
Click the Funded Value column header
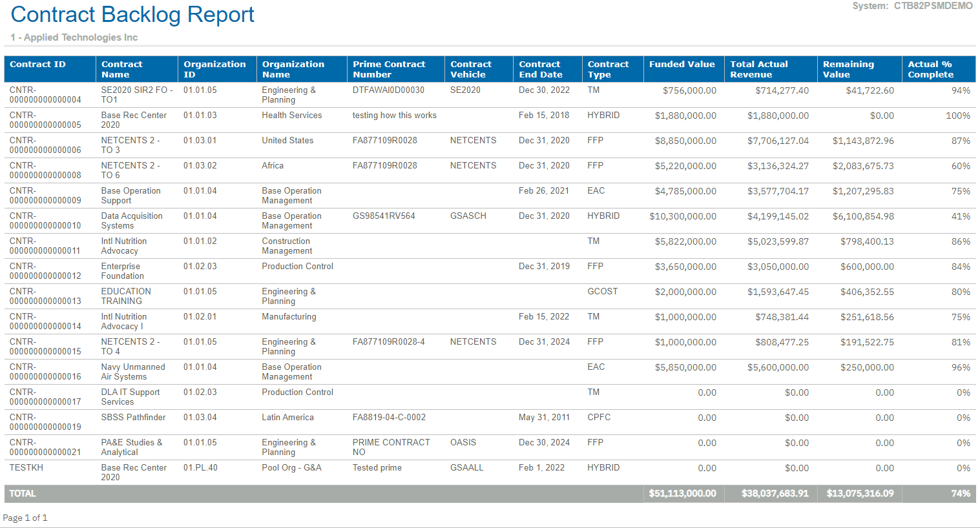[682, 65]
